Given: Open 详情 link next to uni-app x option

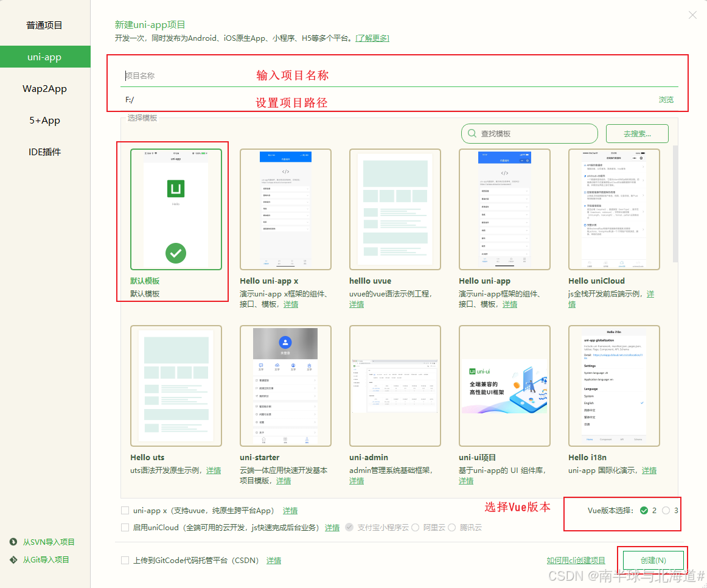Looking at the screenshot, I should click(x=290, y=511).
